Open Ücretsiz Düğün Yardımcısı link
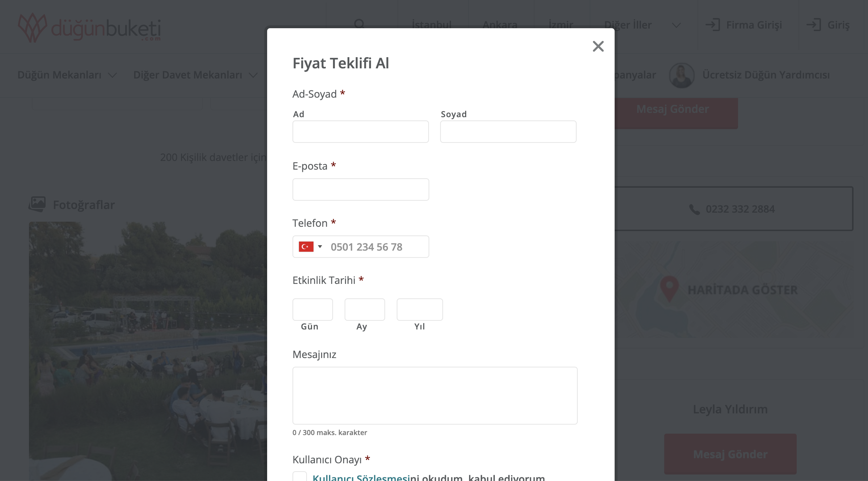The image size is (868, 481). click(766, 75)
